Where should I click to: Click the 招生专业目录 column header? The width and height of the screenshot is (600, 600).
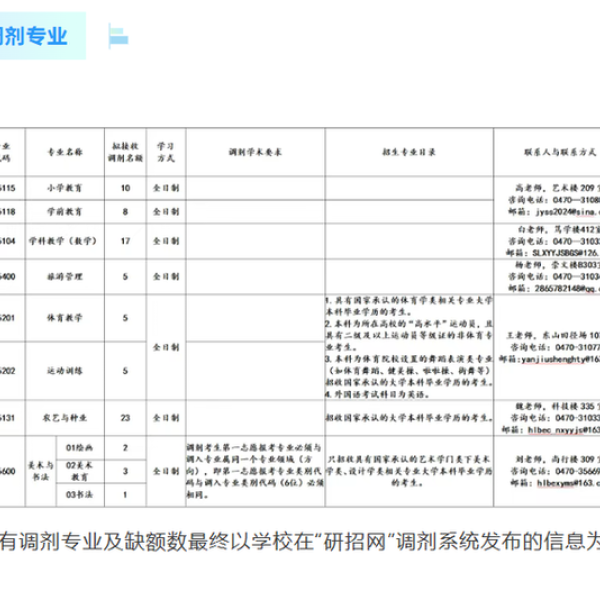click(409, 152)
